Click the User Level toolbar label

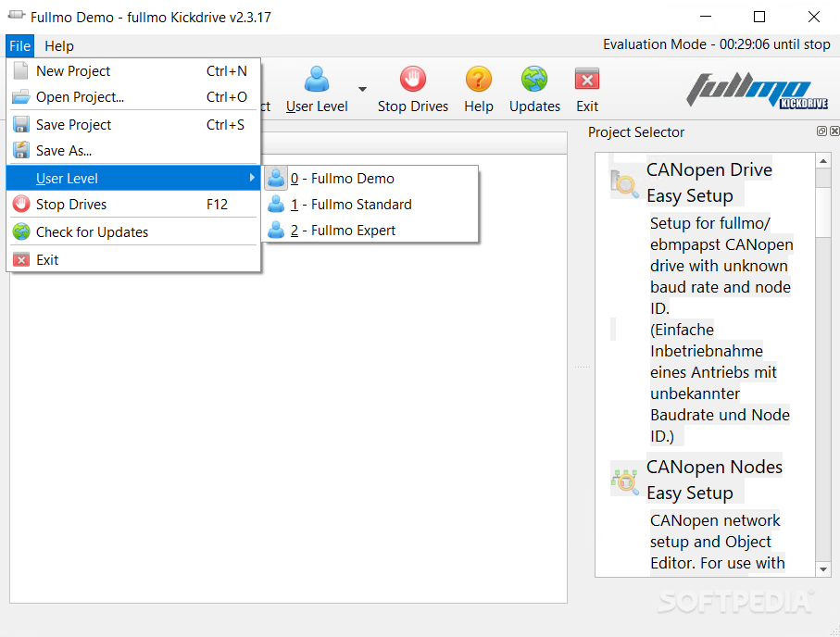(x=317, y=106)
